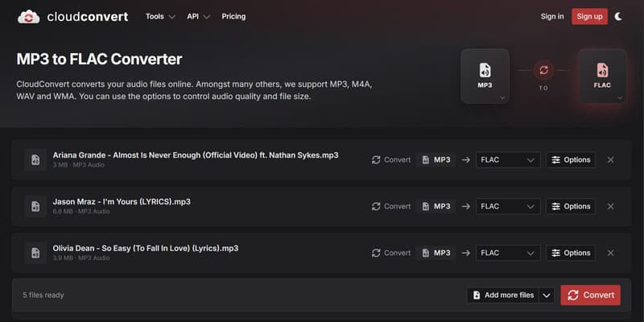644x322 pixels.
Task: Click the arrow icon in Ariana Grande row
Action: [465, 159]
